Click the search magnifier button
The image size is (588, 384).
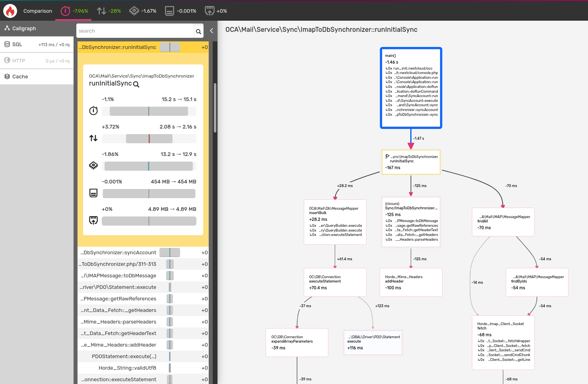(198, 31)
